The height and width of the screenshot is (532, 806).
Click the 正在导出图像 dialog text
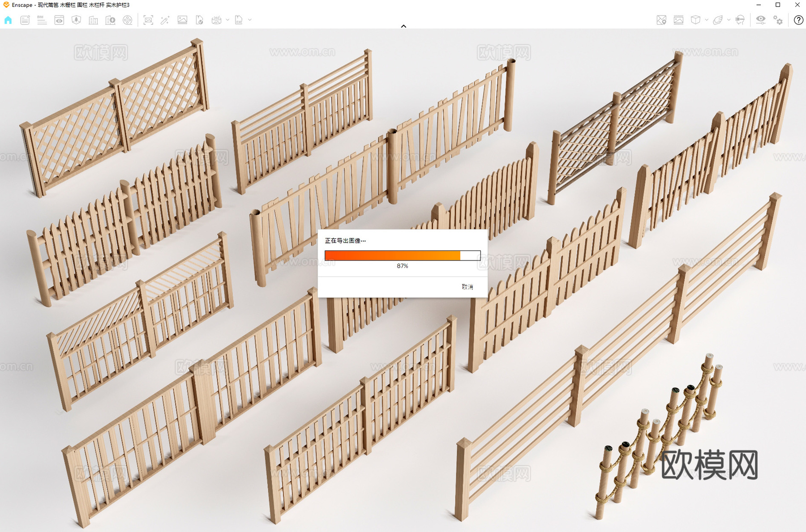pos(345,241)
